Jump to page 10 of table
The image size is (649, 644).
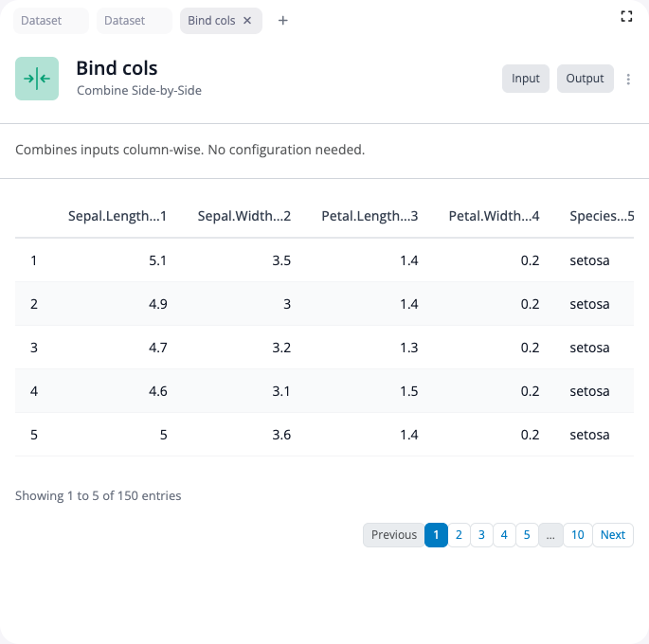pos(577,535)
